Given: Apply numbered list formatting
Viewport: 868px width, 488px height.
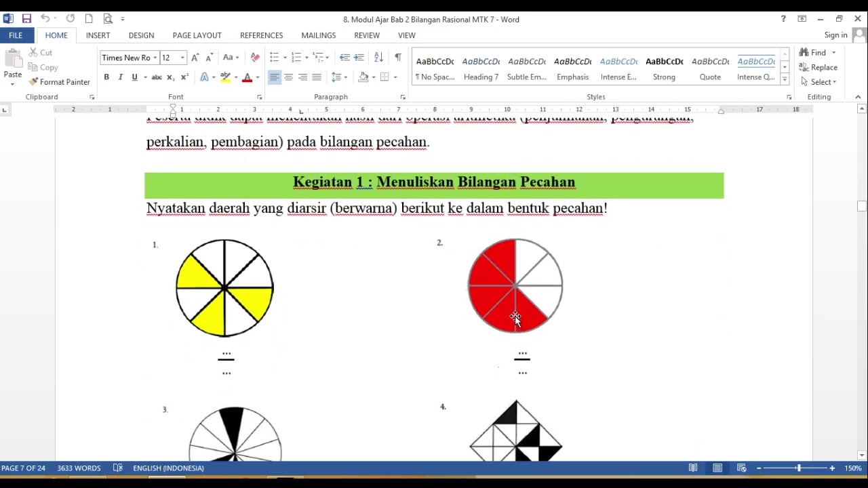Looking at the screenshot, I should click(296, 58).
